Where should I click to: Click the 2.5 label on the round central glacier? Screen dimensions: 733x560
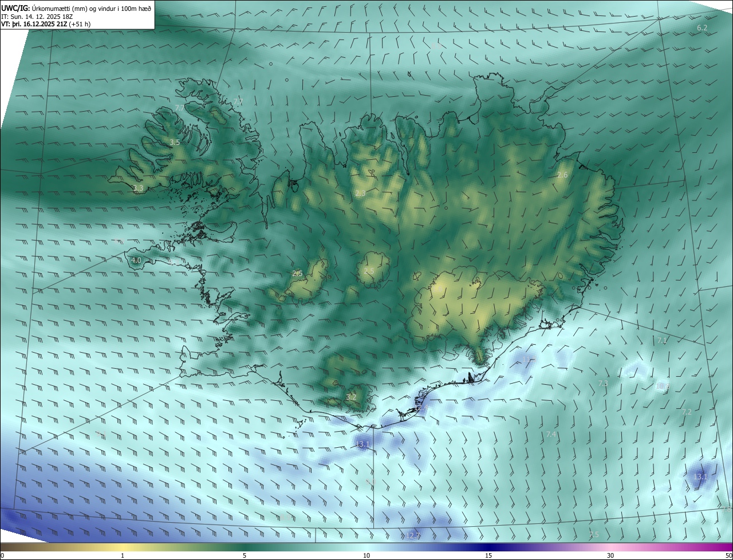point(369,271)
